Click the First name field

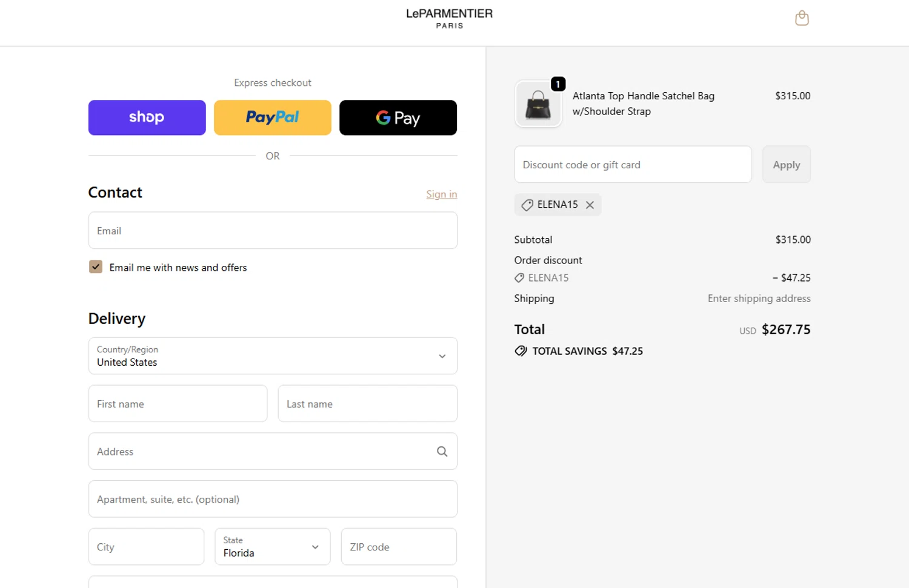click(x=178, y=403)
